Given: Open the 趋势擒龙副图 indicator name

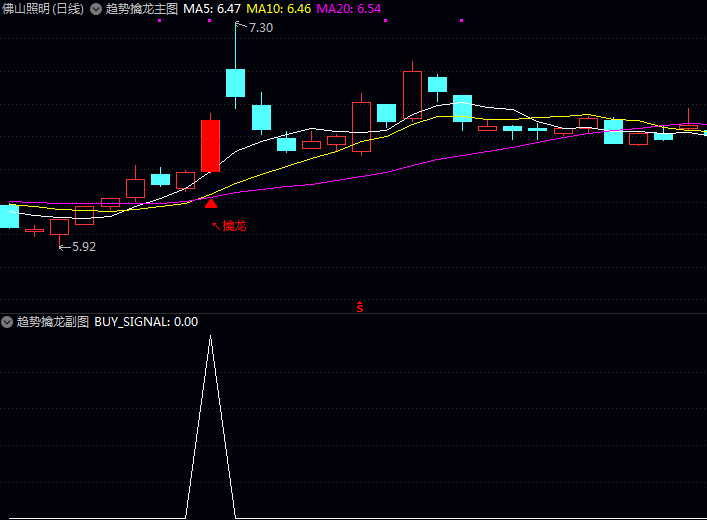Looking at the screenshot, I should pyautogui.click(x=53, y=322).
